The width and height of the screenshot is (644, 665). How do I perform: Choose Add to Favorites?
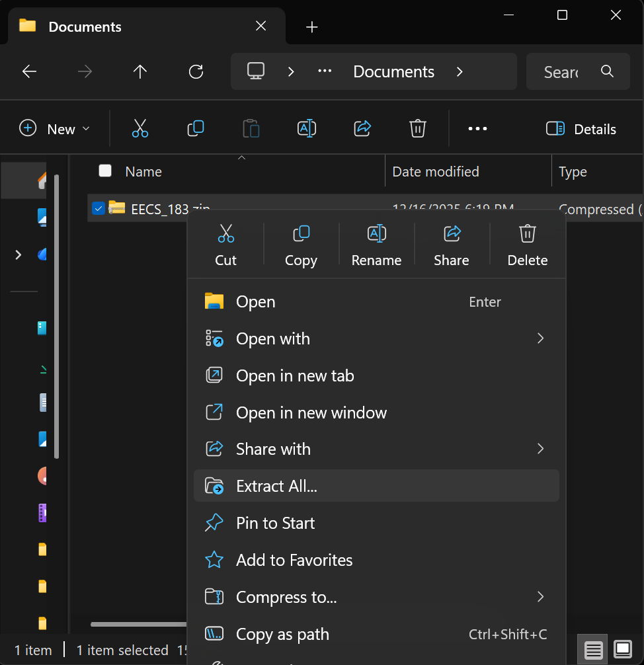[376, 560]
